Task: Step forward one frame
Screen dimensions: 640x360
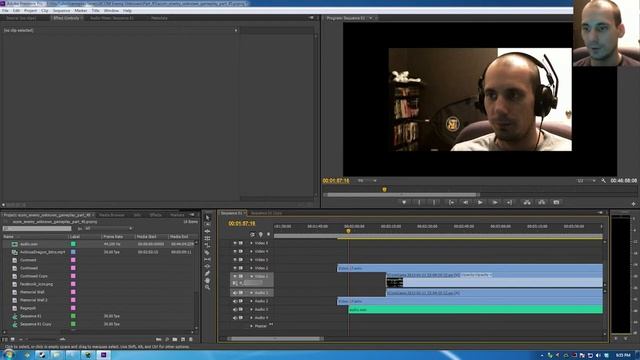Action: (495, 202)
